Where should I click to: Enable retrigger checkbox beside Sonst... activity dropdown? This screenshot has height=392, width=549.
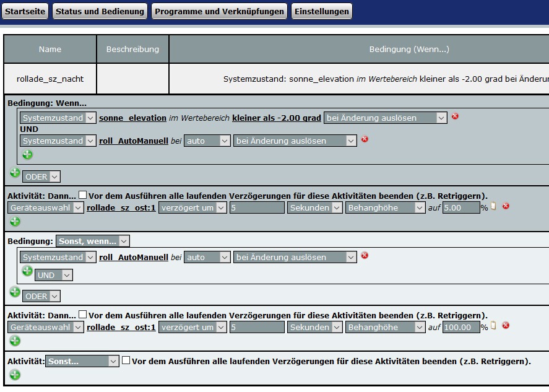(x=126, y=360)
